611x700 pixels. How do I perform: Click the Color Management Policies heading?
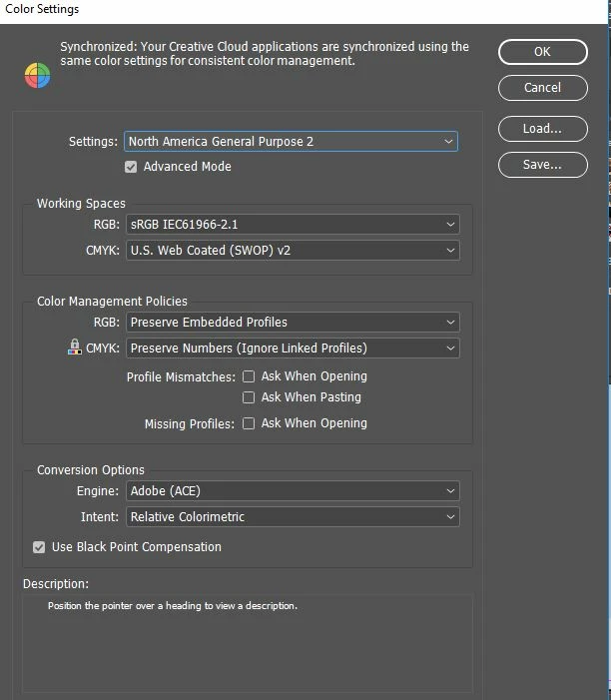pyautogui.click(x=112, y=302)
